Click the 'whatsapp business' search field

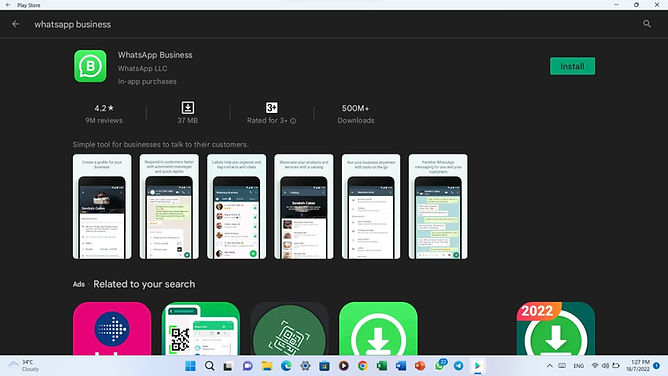point(73,24)
